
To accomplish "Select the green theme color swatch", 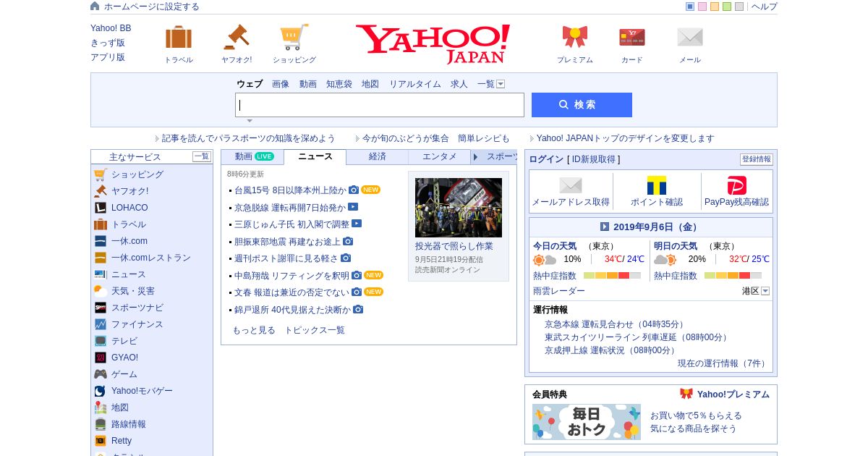I will tap(727, 7).
